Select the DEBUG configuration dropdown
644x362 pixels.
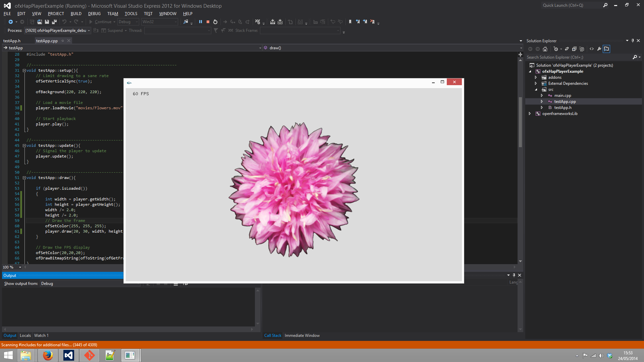click(x=128, y=22)
